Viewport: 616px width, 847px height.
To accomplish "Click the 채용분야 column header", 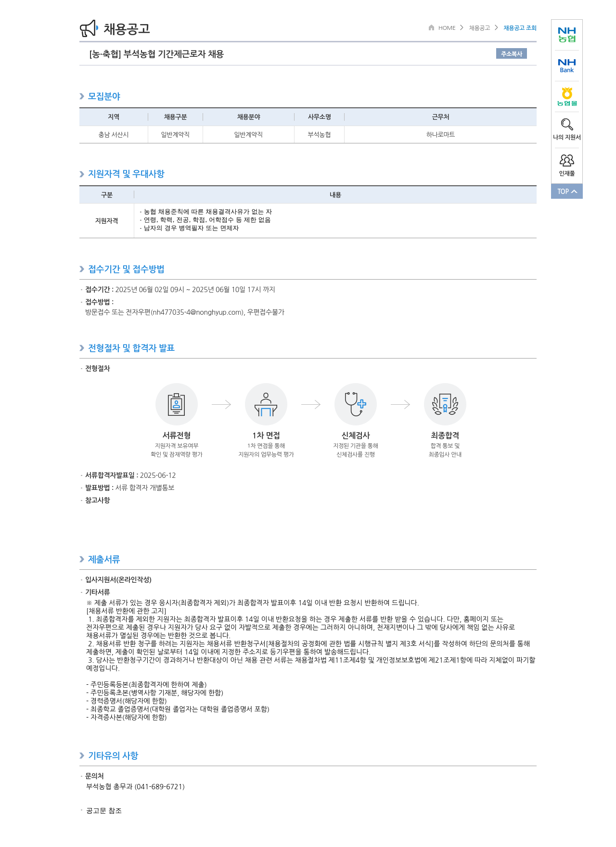I will click(x=248, y=117).
